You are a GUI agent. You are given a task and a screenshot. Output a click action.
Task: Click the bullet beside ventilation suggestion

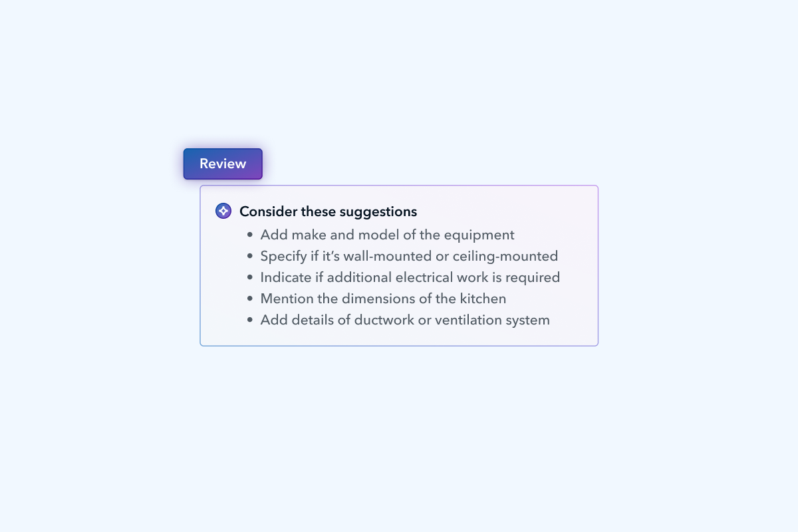(x=249, y=320)
